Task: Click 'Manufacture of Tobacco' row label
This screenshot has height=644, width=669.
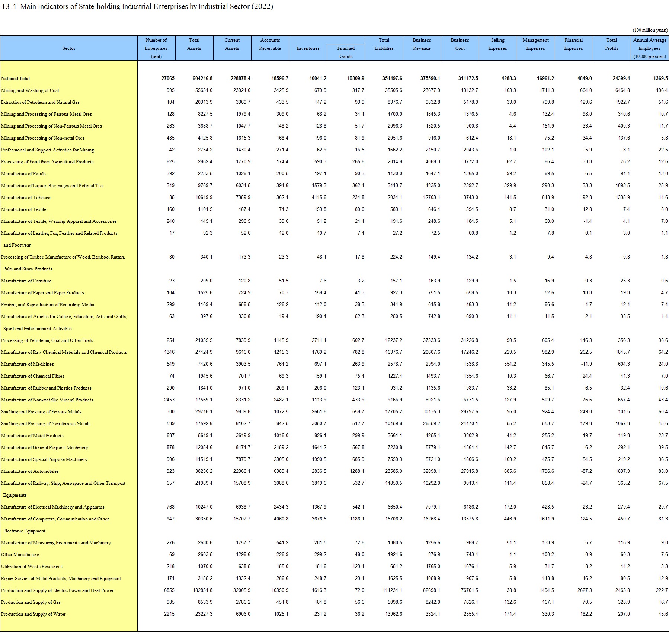Action: (x=26, y=198)
